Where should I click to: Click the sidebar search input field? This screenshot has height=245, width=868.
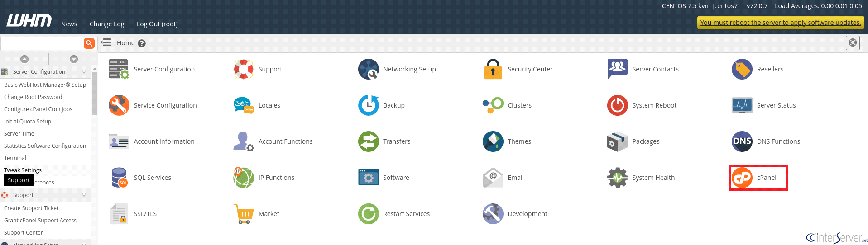tap(42, 43)
